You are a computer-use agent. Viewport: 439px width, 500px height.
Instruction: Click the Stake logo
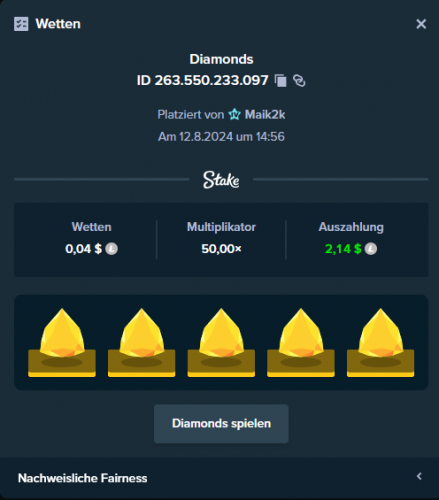[x=221, y=180]
